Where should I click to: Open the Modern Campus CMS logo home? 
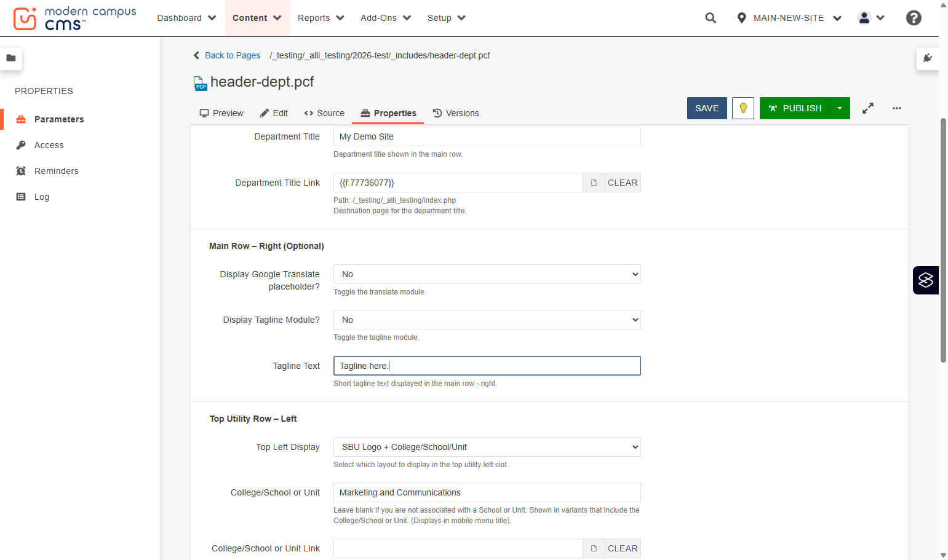tap(74, 18)
